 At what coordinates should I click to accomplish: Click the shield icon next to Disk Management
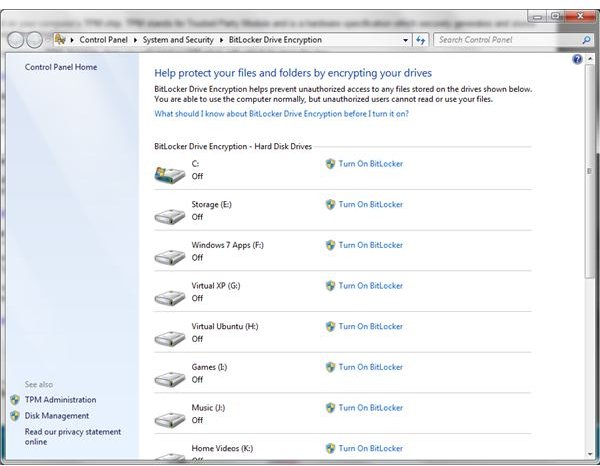[15, 416]
